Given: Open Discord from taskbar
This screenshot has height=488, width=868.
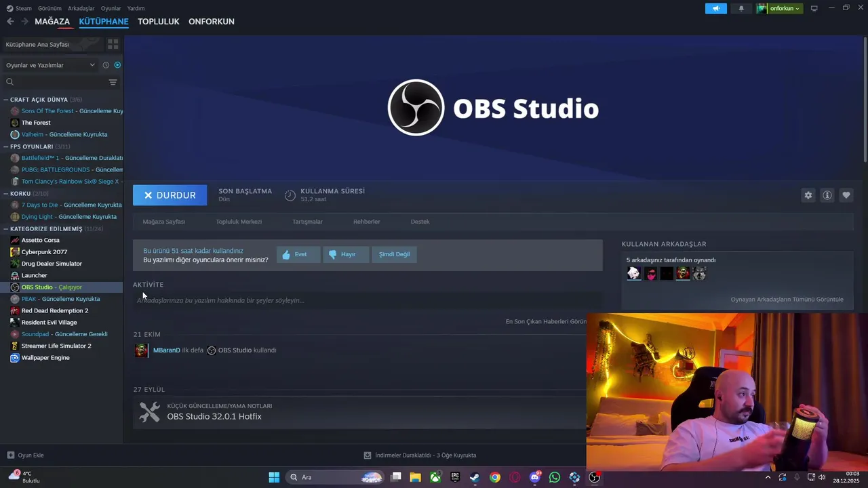Looking at the screenshot, I should click(x=535, y=477).
